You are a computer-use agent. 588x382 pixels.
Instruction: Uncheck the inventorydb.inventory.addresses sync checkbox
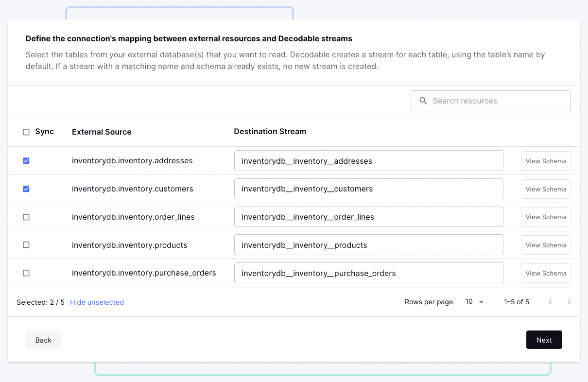click(26, 161)
